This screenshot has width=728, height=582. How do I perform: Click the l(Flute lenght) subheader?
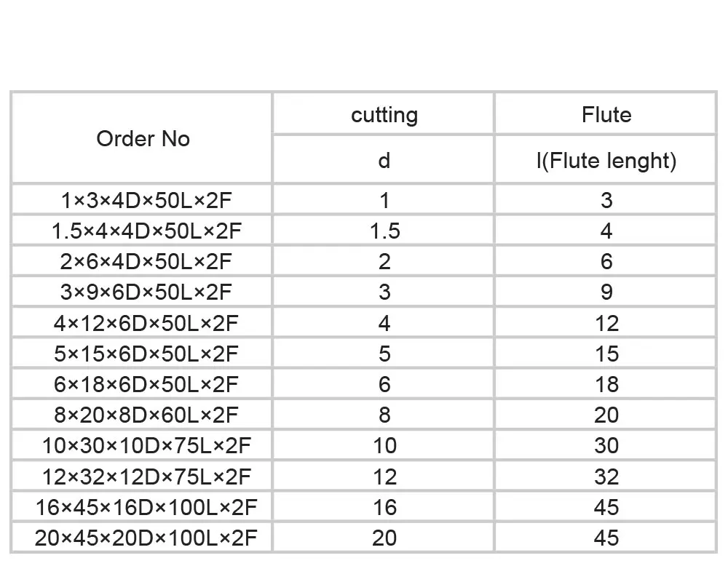606,160
